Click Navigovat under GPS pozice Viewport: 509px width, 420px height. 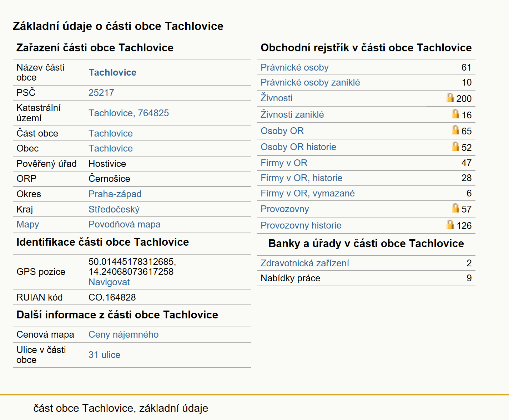(x=109, y=282)
